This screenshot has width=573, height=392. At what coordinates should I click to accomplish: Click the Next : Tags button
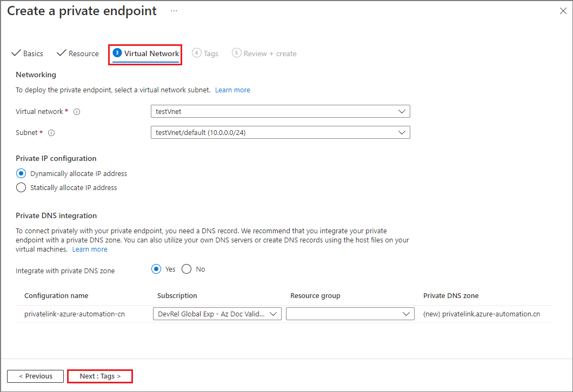[100, 376]
